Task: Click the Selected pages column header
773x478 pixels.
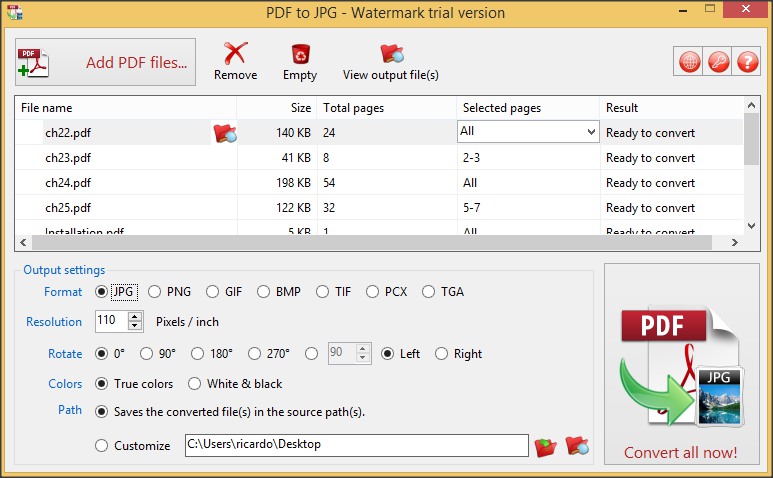Action: click(x=528, y=108)
